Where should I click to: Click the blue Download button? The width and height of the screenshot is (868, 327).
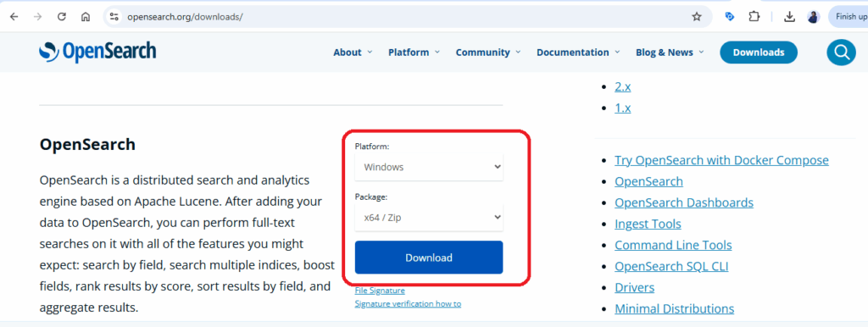[x=429, y=258]
